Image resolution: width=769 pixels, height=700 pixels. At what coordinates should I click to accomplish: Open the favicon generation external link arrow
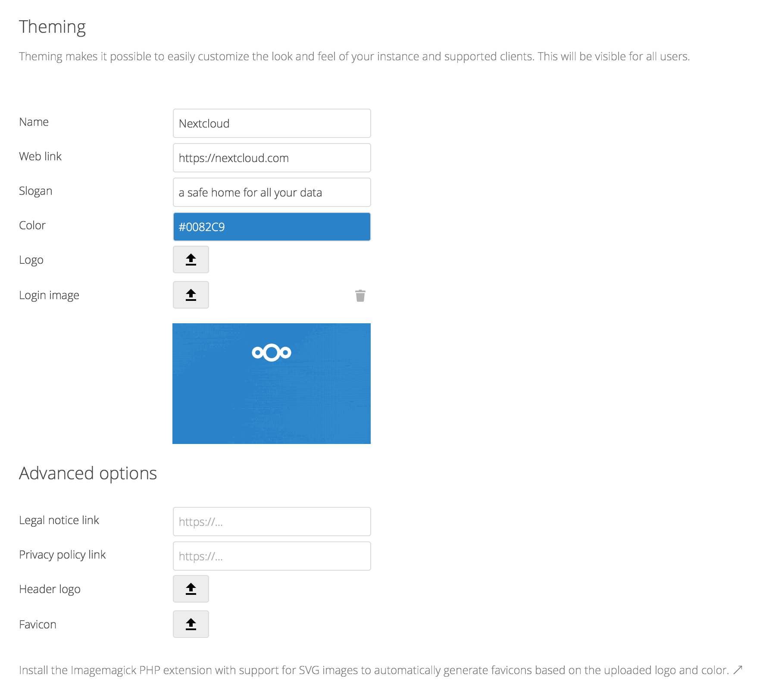738,670
